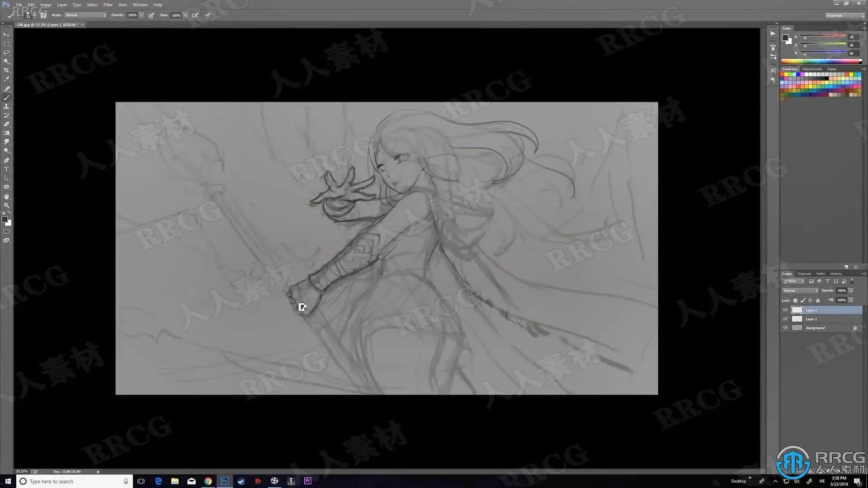
Task: Click the foreground color swatch in toolbar
Action: tap(5, 220)
